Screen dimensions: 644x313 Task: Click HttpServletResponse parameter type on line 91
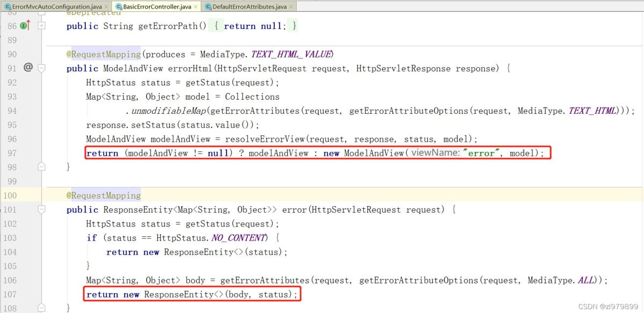tap(404, 68)
